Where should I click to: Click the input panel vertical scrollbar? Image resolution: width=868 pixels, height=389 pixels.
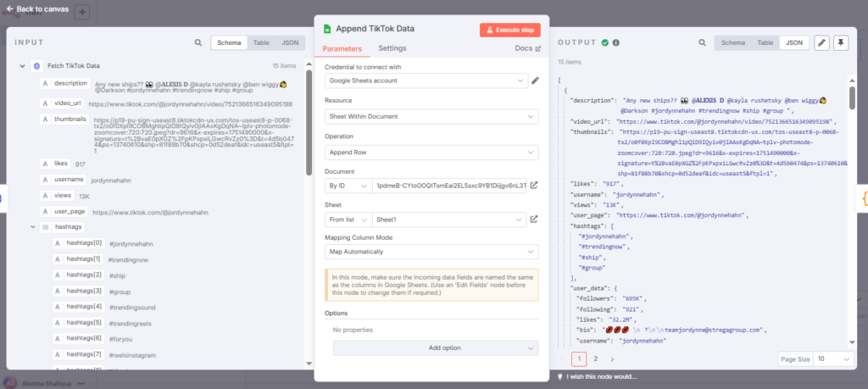[309, 122]
